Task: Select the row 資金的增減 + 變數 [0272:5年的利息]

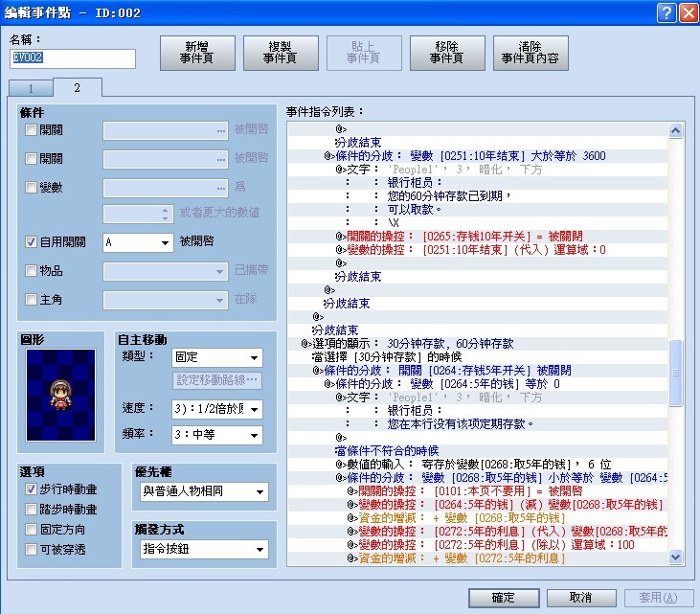Action: click(478, 557)
